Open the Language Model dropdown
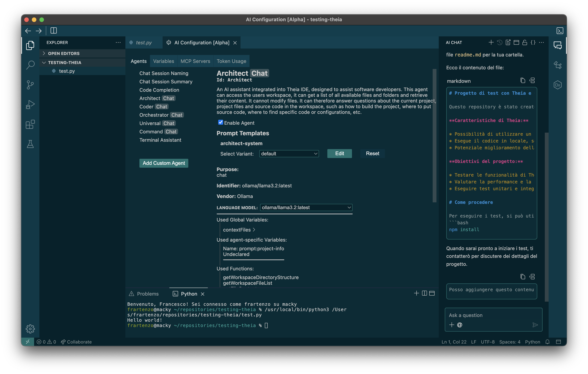The height and width of the screenshot is (374, 588). click(306, 208)
